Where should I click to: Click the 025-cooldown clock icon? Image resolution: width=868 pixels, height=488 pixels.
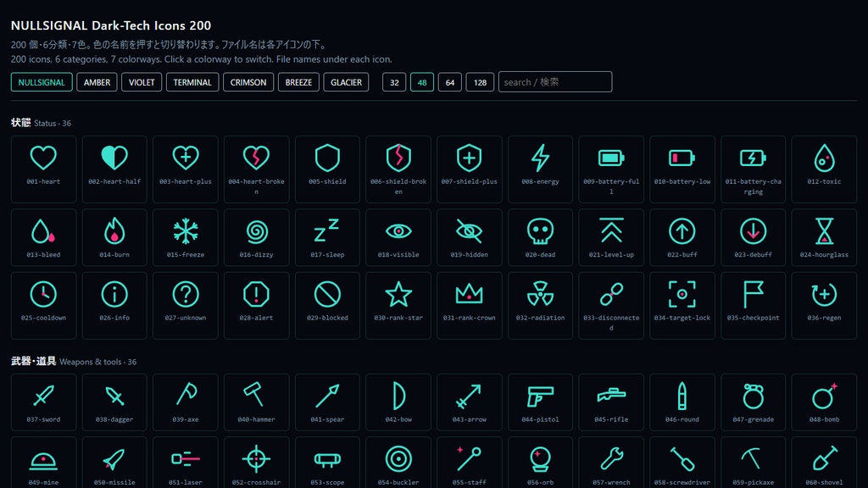[43, 294]
